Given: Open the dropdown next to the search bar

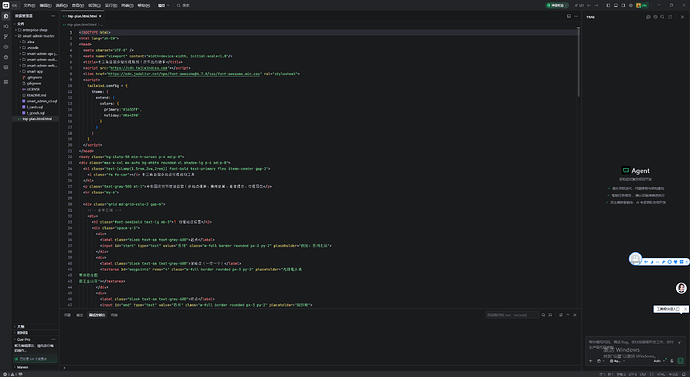Looking at the screenshot, I should point(164,5).
